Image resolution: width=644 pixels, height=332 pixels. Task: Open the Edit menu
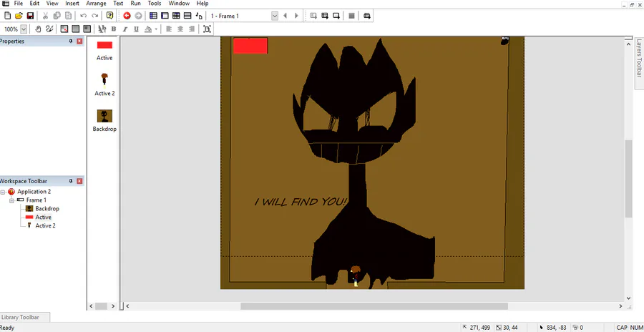pos(34,4)
